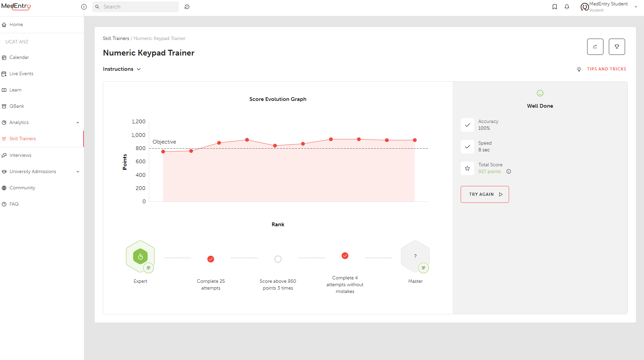
Task: Click the Total Score info icon
Action: coord(509,171)
